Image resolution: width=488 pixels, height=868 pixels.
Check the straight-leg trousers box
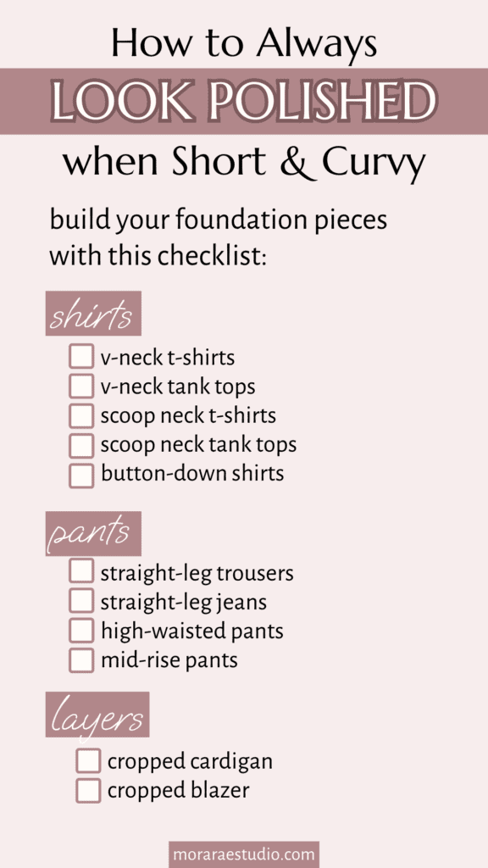pos(81,571)
